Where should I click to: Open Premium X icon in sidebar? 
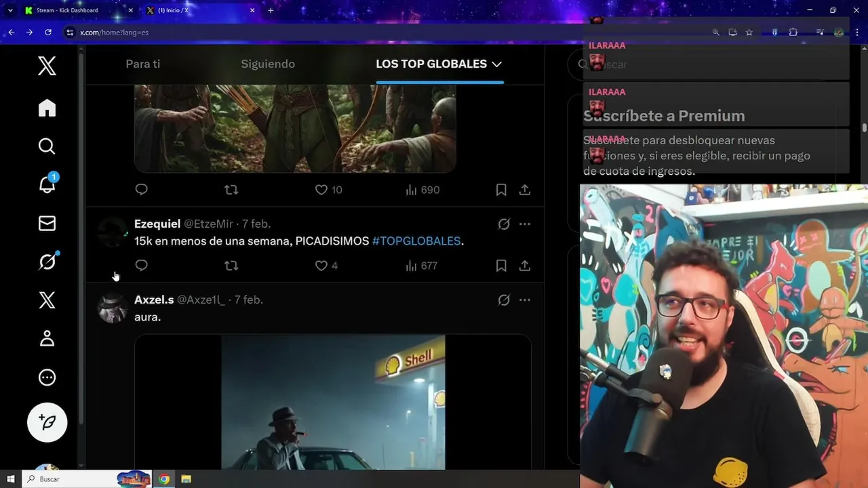coord(47,300)
